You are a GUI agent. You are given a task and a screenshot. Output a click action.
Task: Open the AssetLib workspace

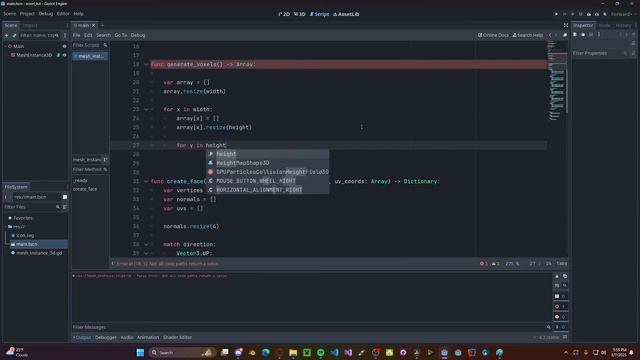coord(346,14)
